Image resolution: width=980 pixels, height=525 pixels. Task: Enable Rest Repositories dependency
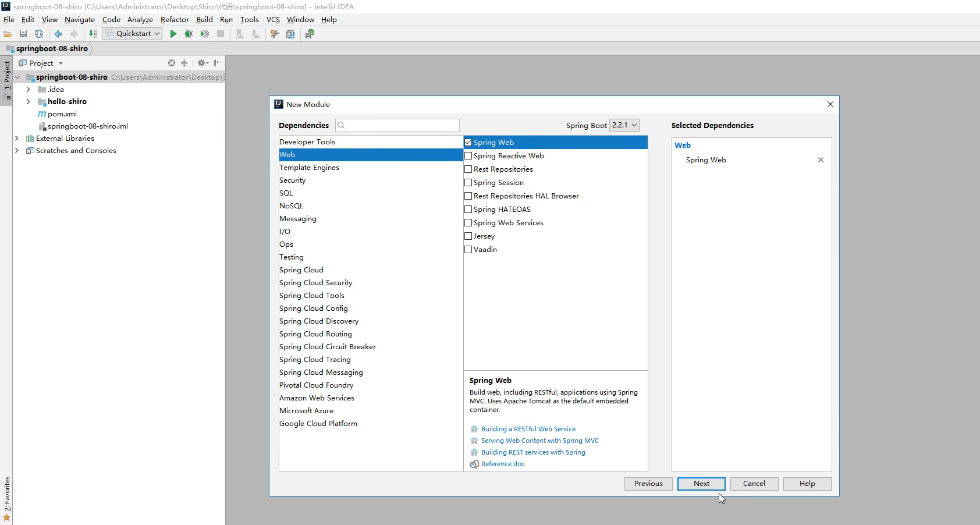tap(468, 169)
